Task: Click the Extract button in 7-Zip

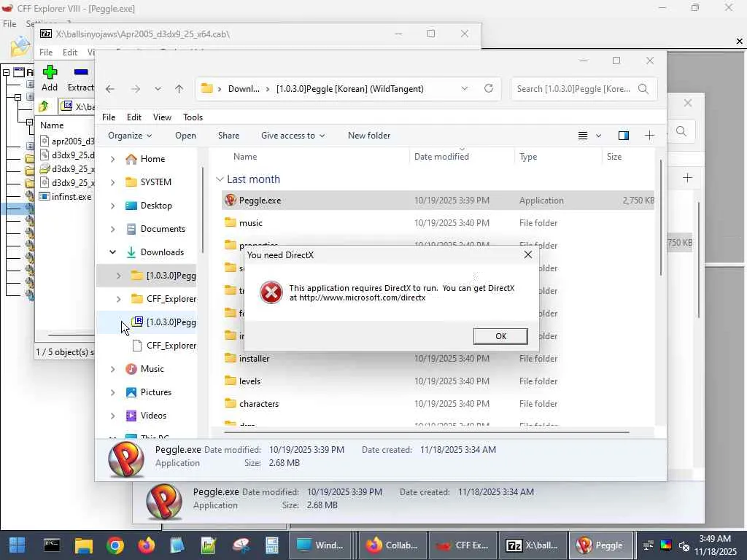Action: (x=80, y=79)
